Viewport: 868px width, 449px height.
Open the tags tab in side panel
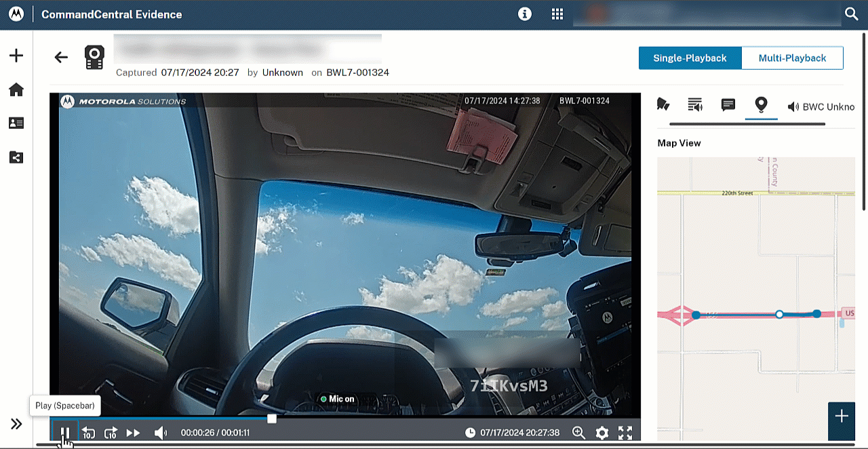click(x=663, y=104)
